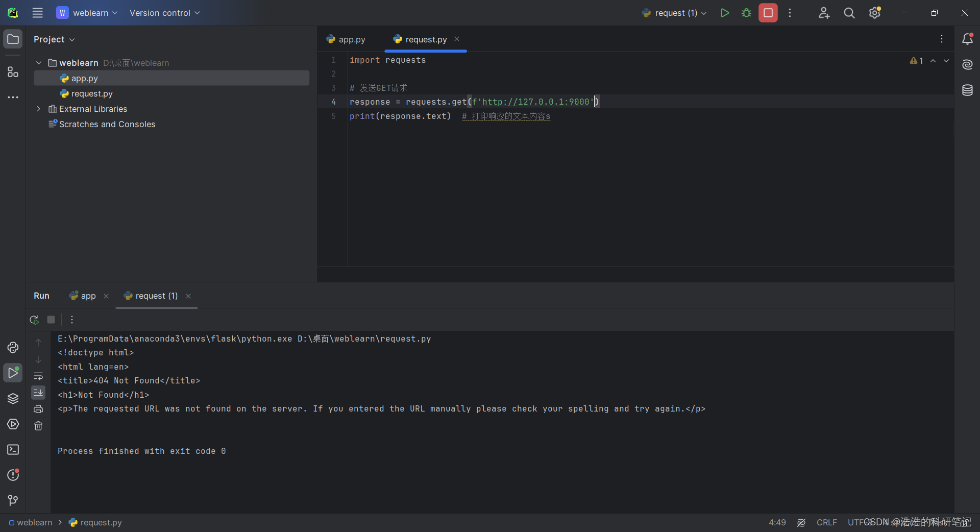Open request (1) run configuration dropdown
980x532 pixels.
(x=675, y=13)
